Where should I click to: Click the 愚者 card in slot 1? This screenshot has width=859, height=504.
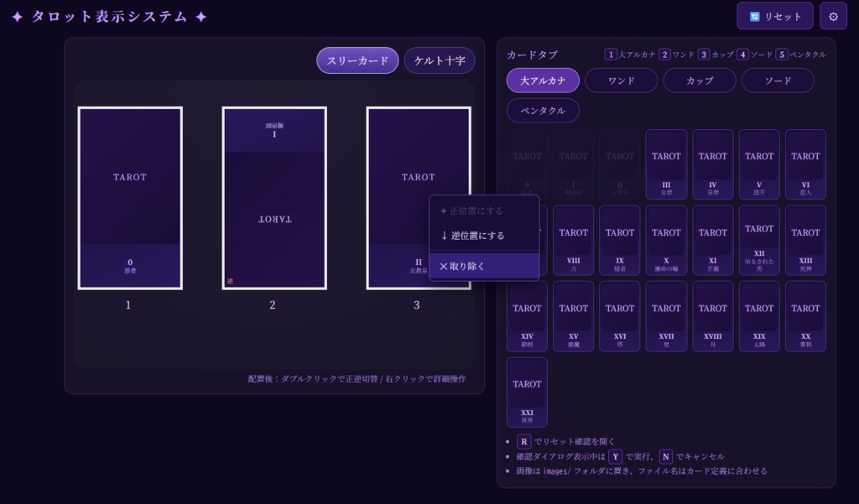click(x=128, y=197)
